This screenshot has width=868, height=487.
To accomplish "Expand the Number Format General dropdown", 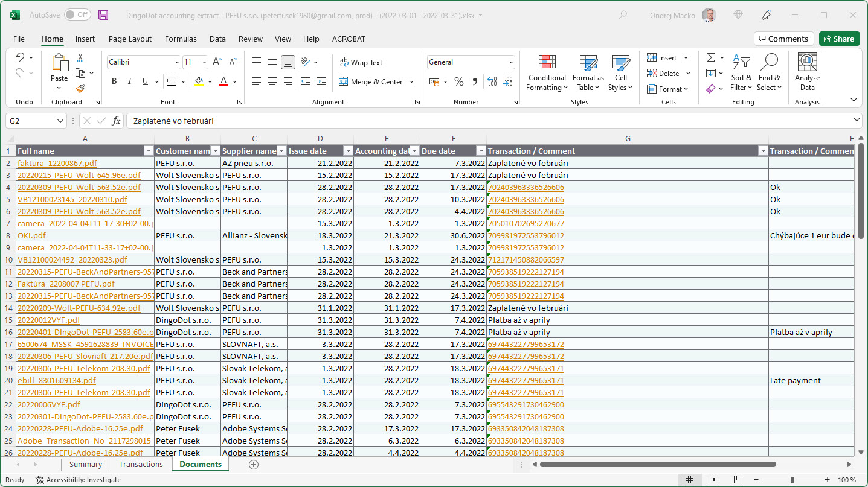I will 511,62.
